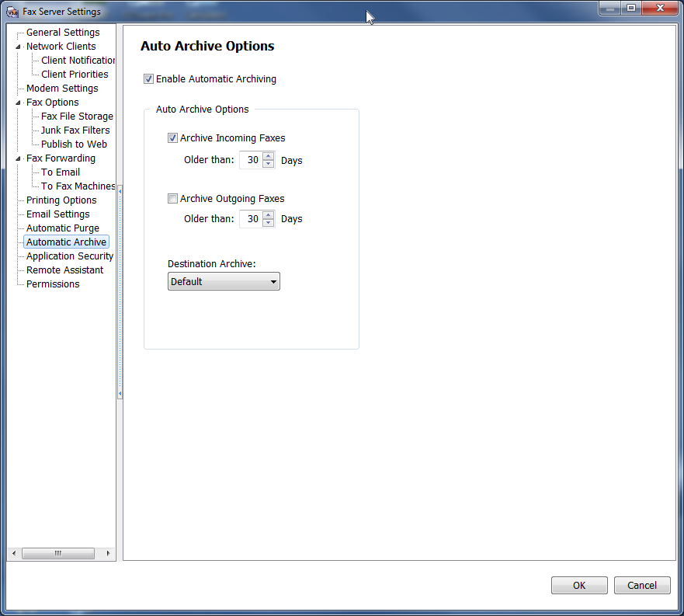Select General Settings in the tree

[63, 33]
